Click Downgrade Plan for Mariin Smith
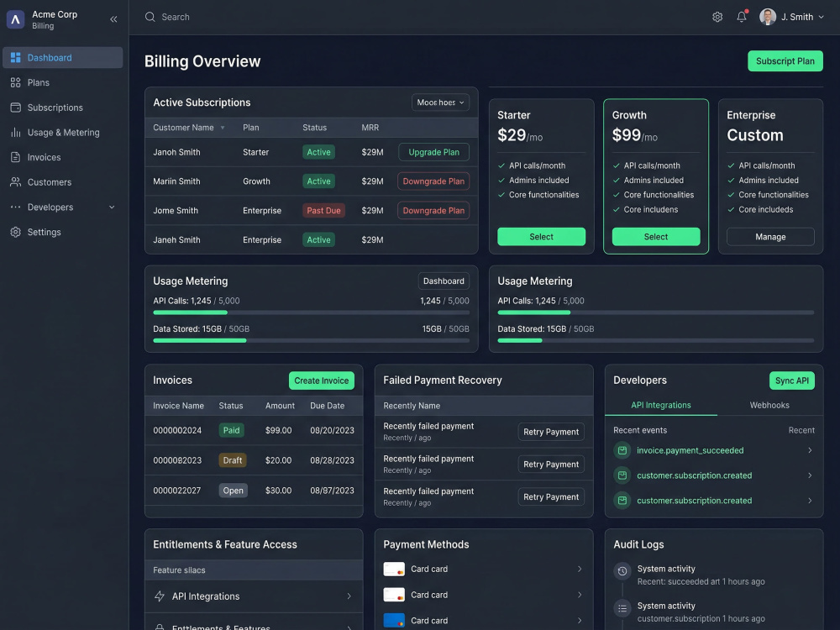Screen dimensions: 840x630 click(433, 181)
